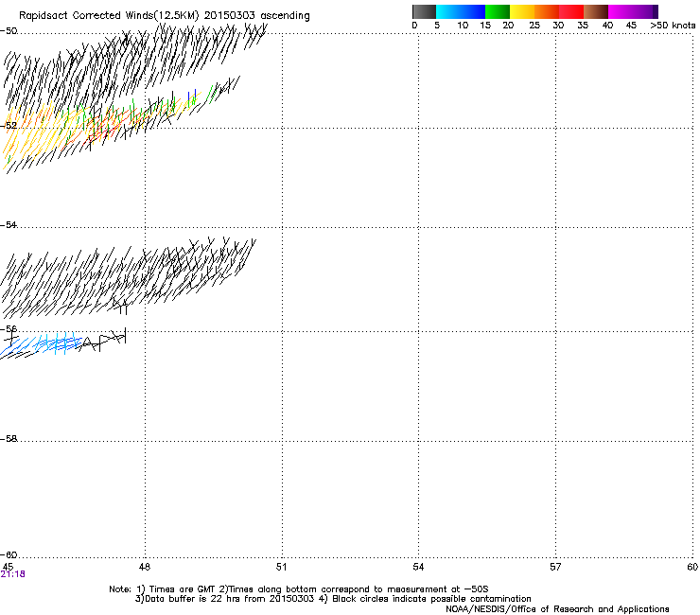
Task: Click the yellow 20-25 knots color swatch
Action: [x=522, y=11]
